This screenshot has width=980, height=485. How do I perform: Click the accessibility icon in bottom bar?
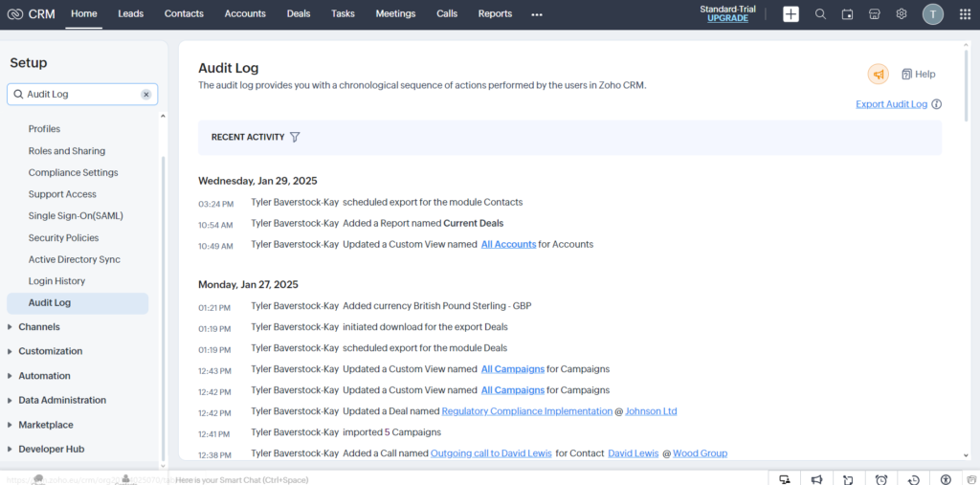946,479
